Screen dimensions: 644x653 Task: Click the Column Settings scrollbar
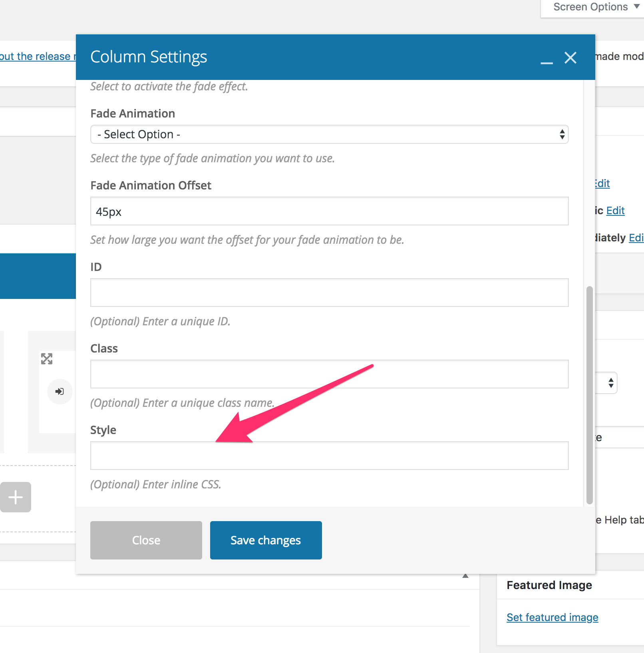pos(589,395)
